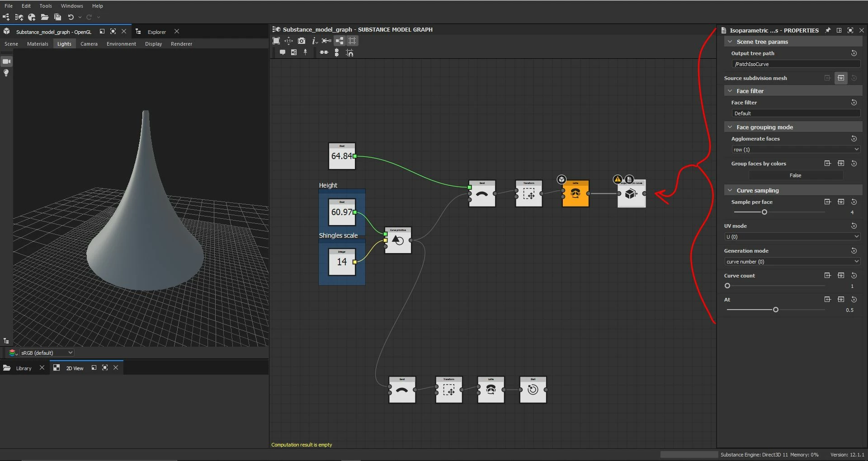Open the Windows menu
This screenshot has height=461, width=868.
(x=72, y=6)
